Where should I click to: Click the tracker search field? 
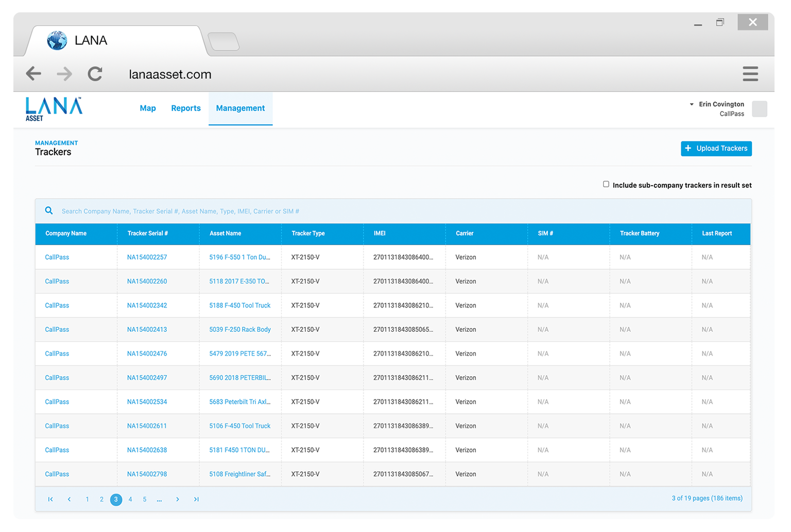click(393, 211)
